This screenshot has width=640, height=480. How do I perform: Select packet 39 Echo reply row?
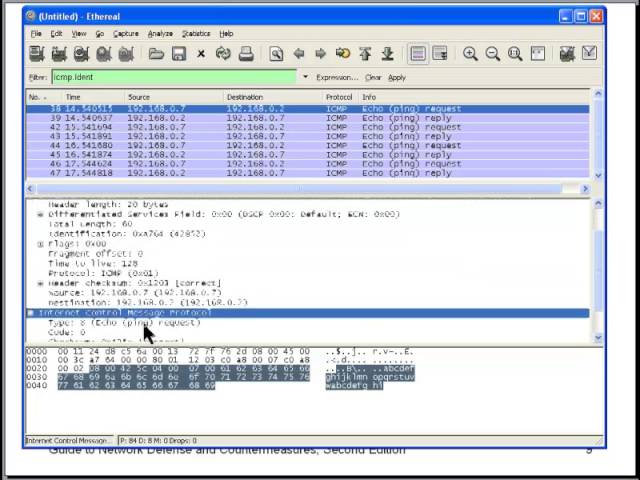coord(308,118)
